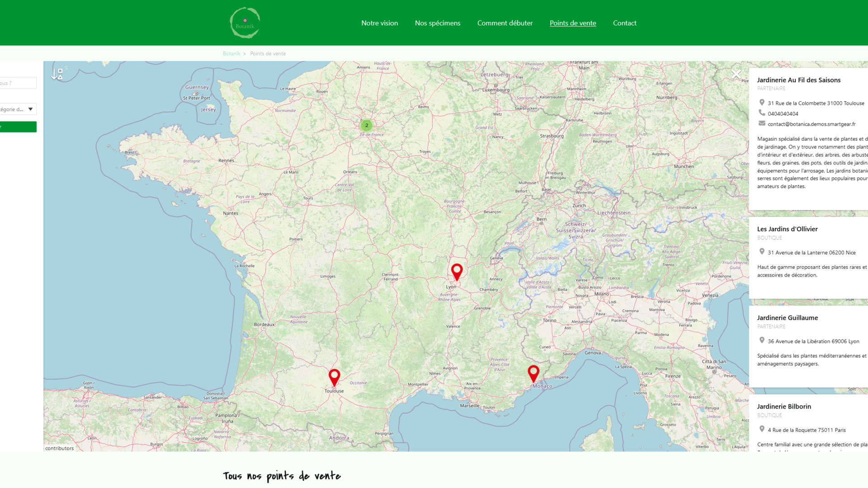Click the BOUTIQUE label under Jardinerie Bilborin
Image resolution: width=868 pixels, height=488 pixels.
click(x=769, y=416)
